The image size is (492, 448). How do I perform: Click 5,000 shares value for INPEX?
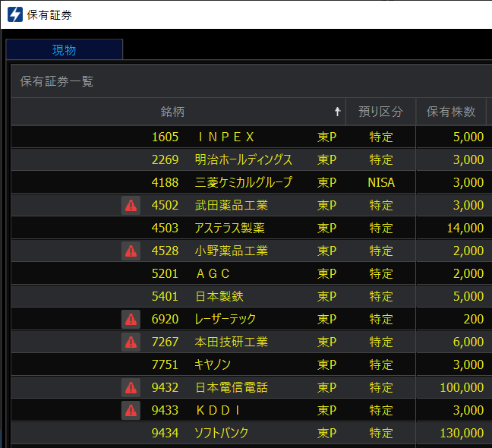[468, 137]
